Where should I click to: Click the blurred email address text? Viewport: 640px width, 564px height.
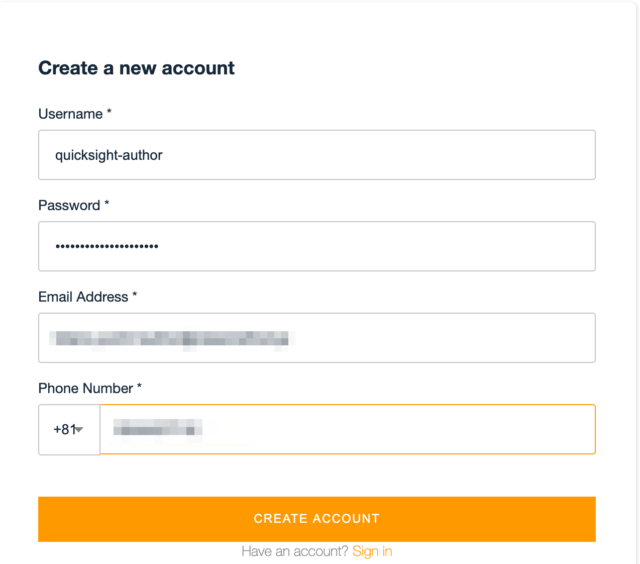click(171, 339)
